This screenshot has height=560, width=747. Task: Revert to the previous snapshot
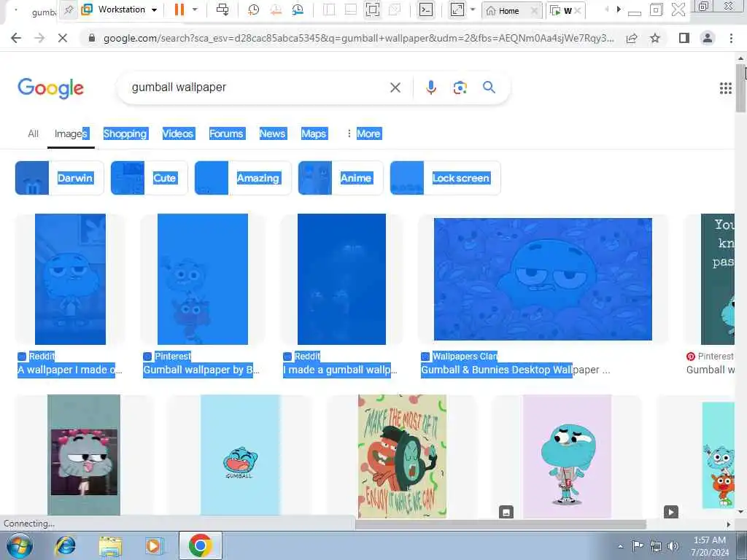click(x=275, y=9)
